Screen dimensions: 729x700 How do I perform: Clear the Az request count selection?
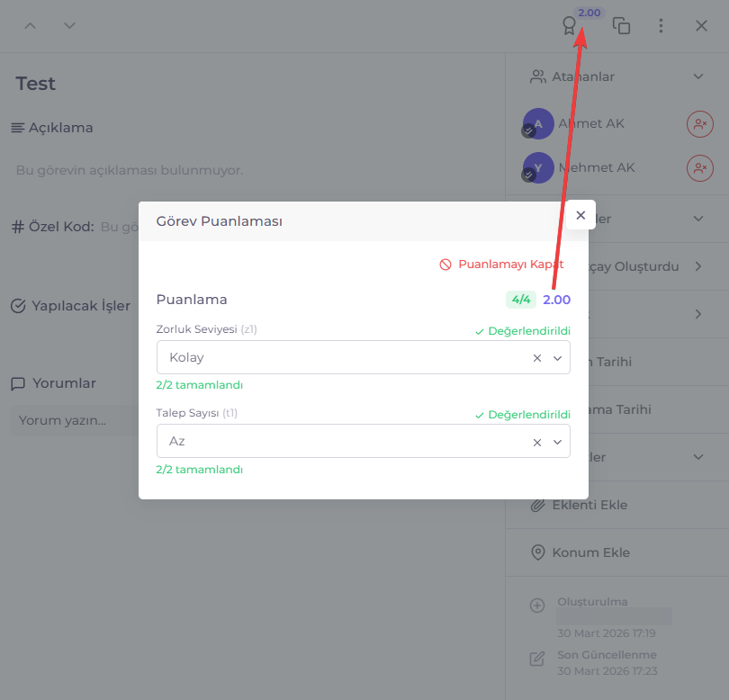(537, 442)
